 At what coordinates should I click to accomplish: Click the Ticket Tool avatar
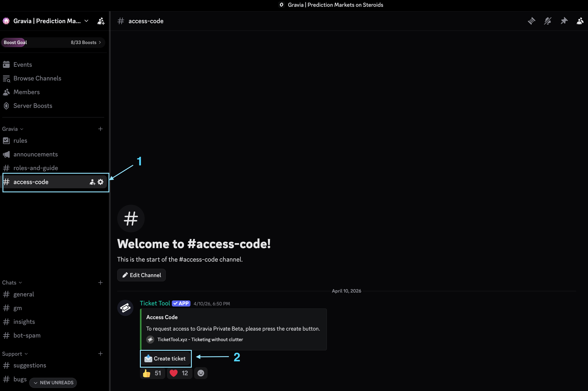point(125,308)
